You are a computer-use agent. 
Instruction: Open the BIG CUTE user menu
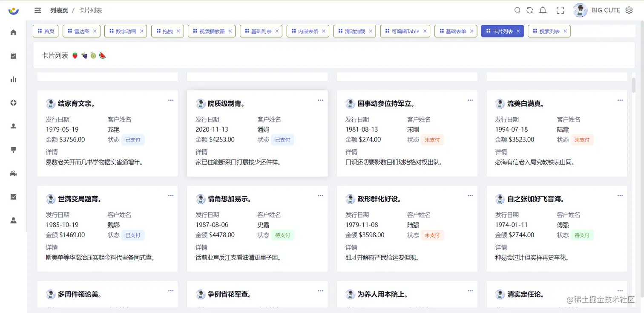[606, 10]
